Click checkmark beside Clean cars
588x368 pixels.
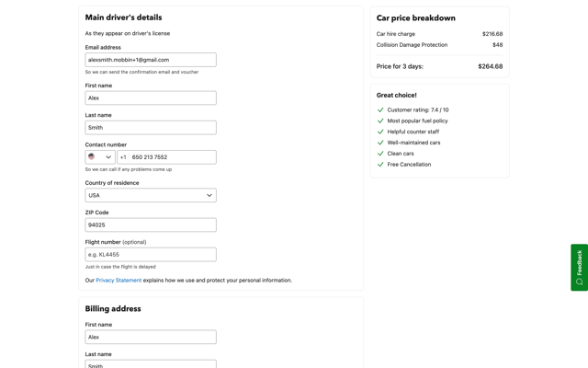(380, 154)
